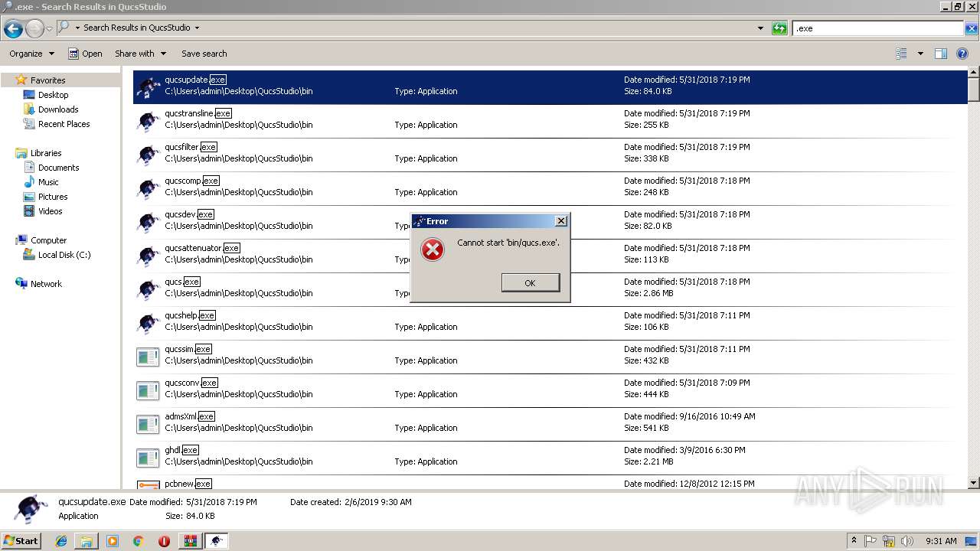Screen dimensions: 980x551
Task: Expand the address bar history dropdown
Action: point(760,28)
